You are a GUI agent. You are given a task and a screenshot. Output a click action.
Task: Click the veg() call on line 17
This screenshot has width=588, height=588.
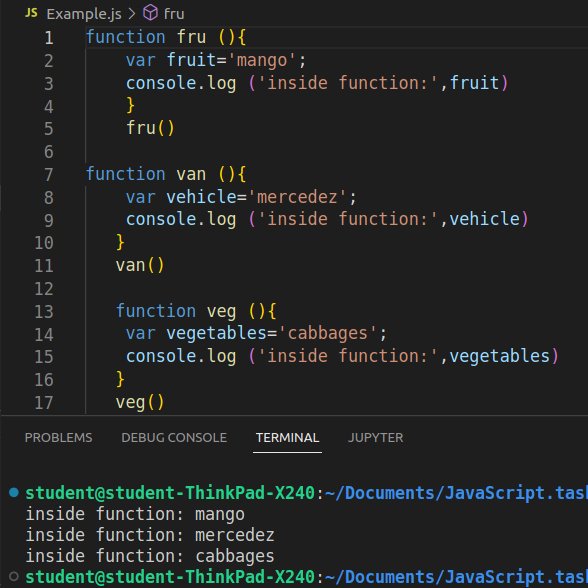pos(140,402)
